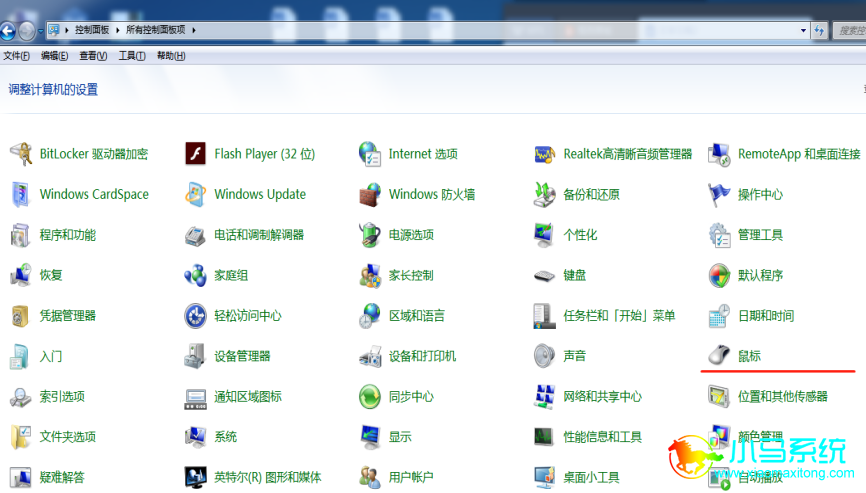Screen dimensions: 866x493
Task: Click the 英特尔(R) 图形和媒体 link
Action: 268,477
